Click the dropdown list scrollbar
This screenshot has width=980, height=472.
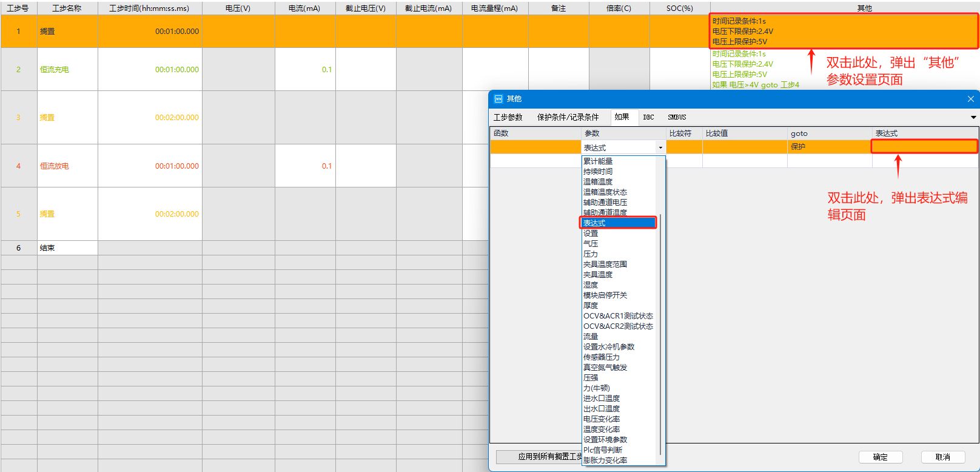(x=661, y=334)
